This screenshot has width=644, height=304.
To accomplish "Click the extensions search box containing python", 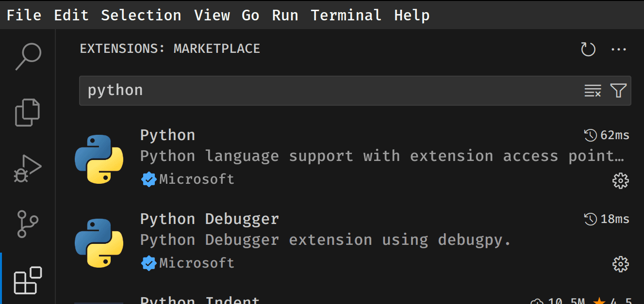I will [330, 91].
